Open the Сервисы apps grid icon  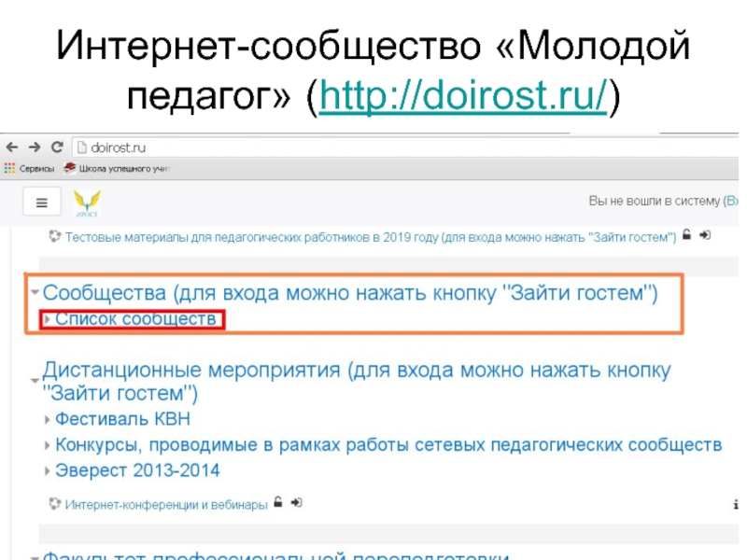(9, 169)
